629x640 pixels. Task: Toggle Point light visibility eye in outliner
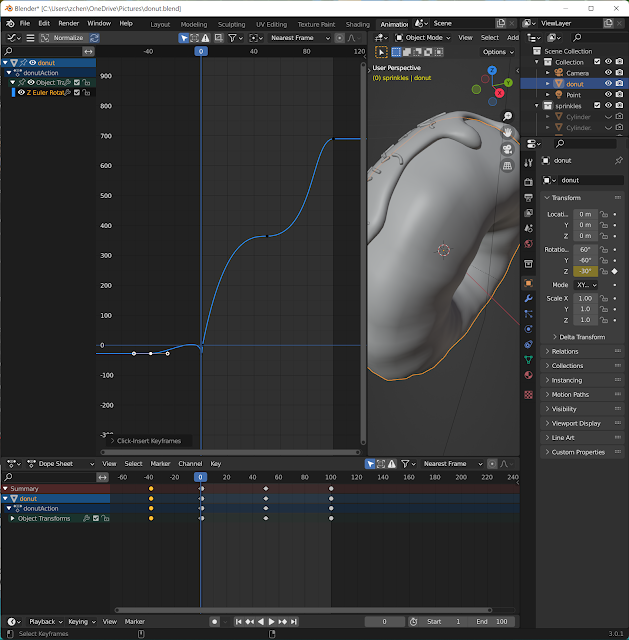point(608,94)
